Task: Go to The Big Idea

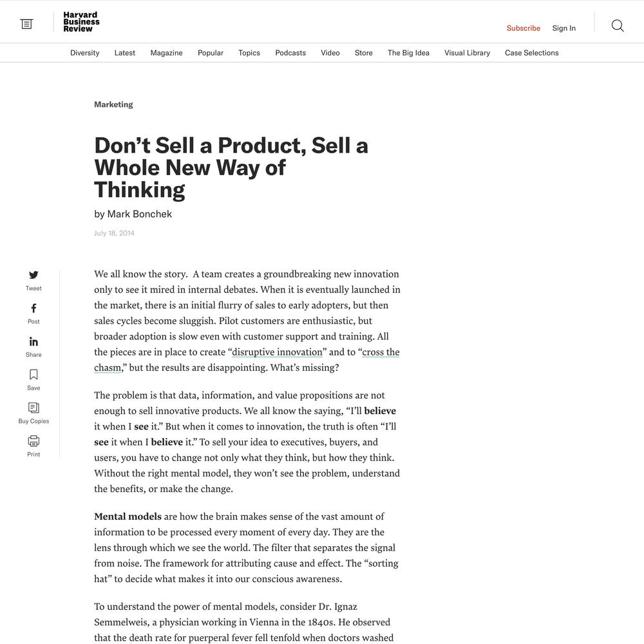Action: pyautogui.click(x=408, y=53)
